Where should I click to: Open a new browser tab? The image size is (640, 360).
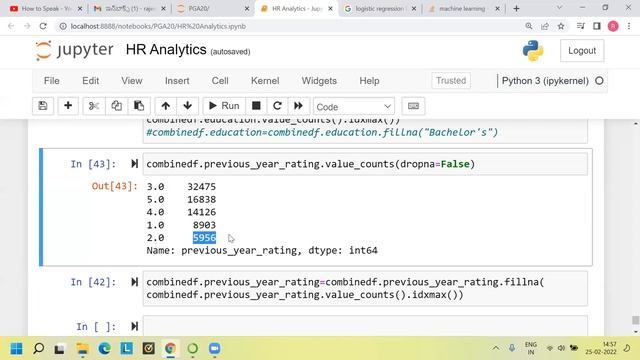516,9
